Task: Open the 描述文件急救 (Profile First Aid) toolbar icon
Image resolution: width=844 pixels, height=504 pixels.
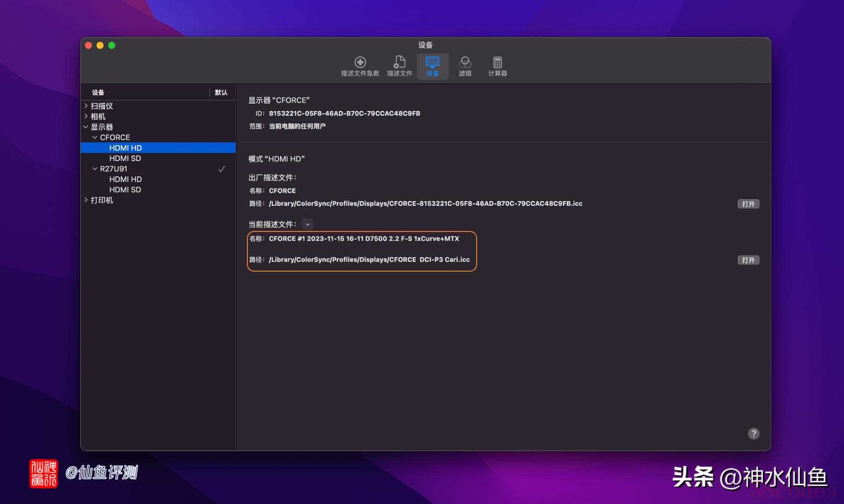Action: point(360,63)
